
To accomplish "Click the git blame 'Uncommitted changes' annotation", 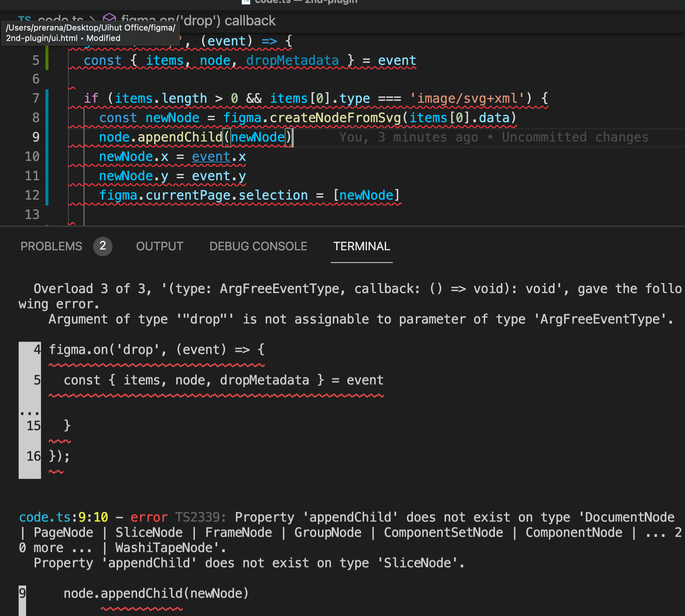I will (575, 137).
